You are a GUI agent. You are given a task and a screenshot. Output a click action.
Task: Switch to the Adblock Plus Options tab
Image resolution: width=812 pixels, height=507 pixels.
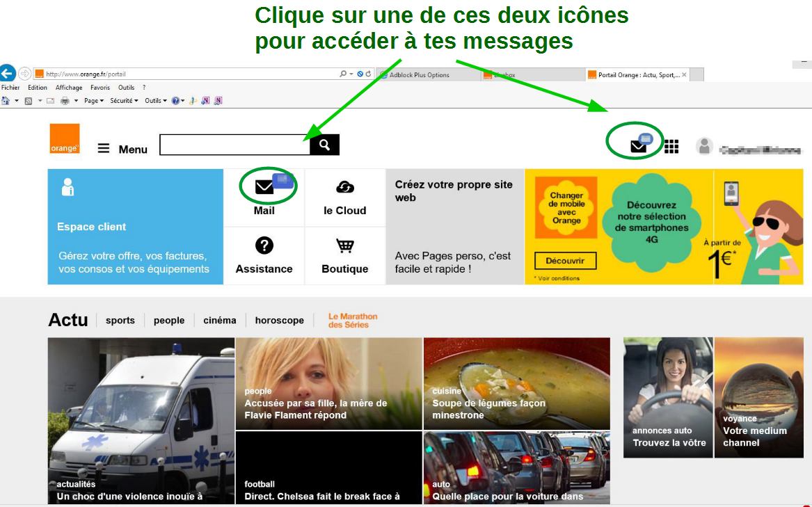[x=429, y=74]
